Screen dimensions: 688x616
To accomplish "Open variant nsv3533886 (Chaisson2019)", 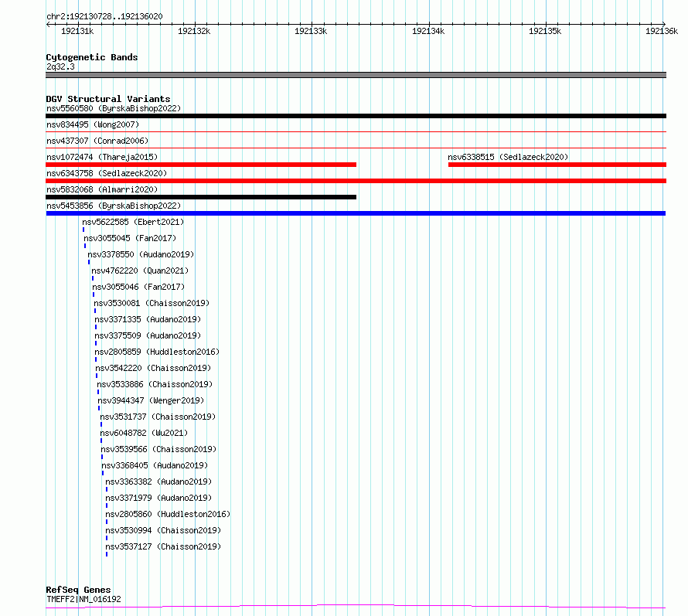I will [x=155, y=384].
